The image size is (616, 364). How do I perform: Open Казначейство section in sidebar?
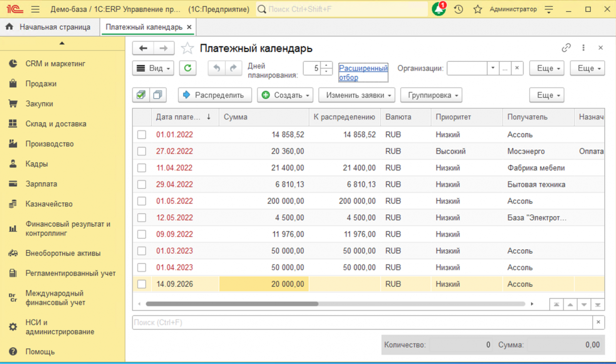(49, 204)
